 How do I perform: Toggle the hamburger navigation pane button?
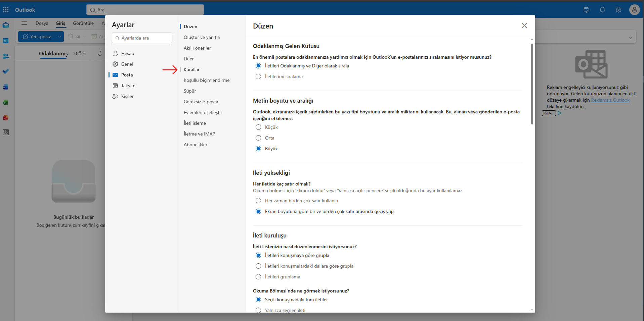pyautogui.click(x=24, y=23)
